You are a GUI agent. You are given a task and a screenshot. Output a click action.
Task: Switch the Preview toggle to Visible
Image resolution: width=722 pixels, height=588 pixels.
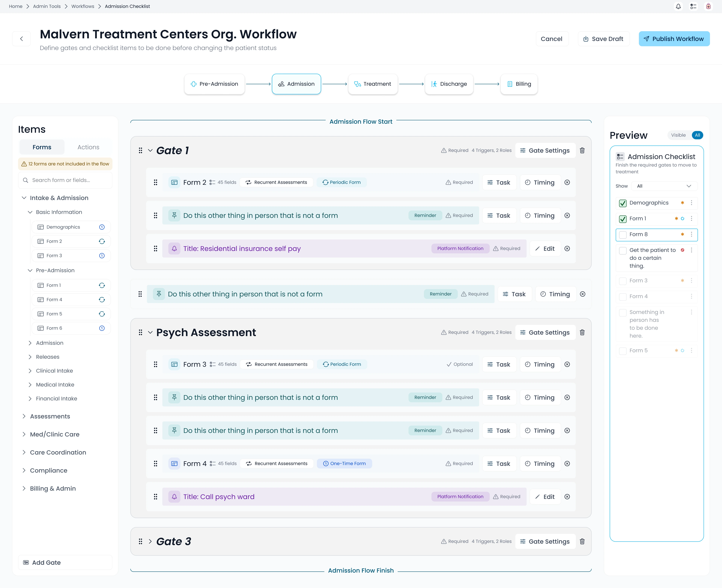coord(678,135)
